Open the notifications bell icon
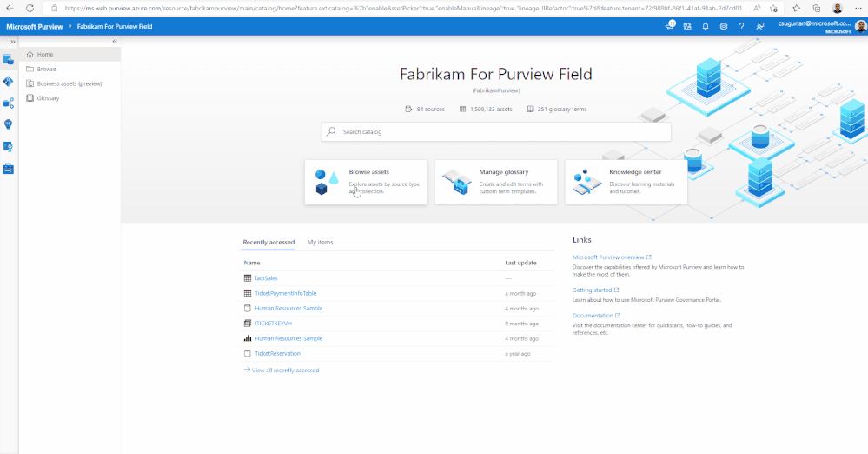 point(706,27)
